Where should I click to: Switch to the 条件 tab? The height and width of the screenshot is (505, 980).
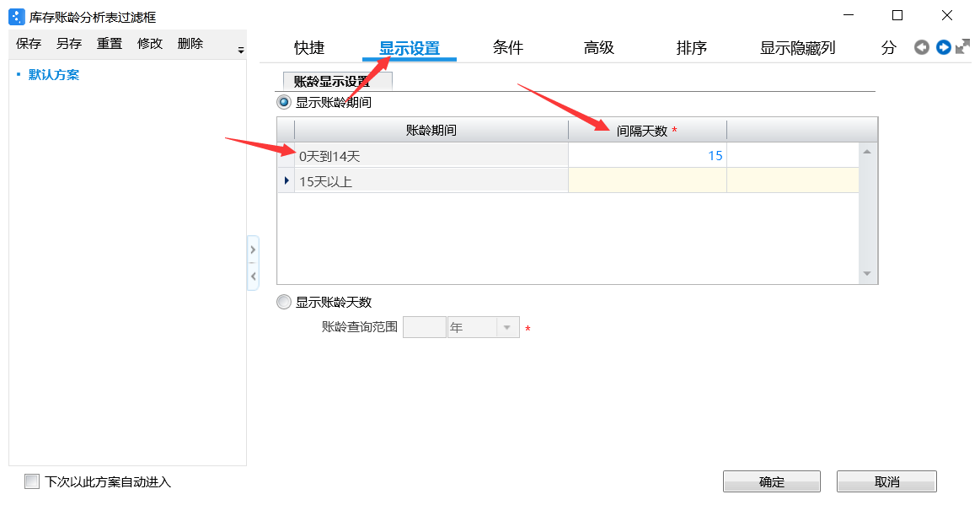[x=508, y=48]
